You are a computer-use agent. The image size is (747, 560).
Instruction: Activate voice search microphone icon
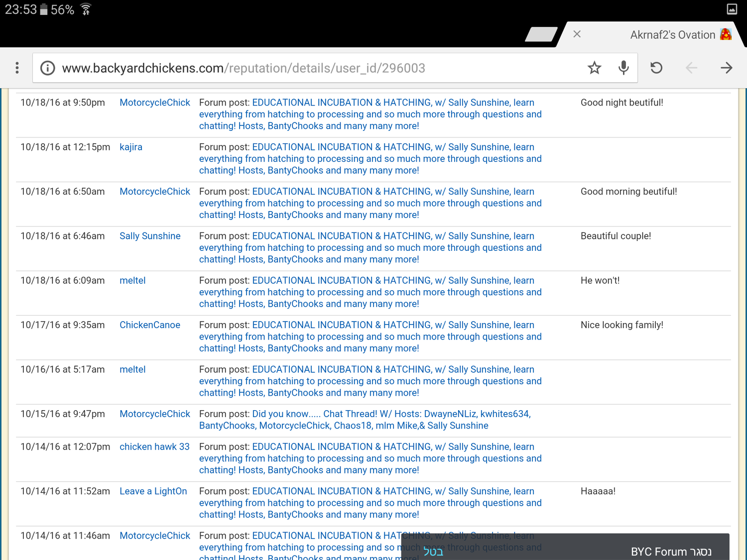(623, 68)
